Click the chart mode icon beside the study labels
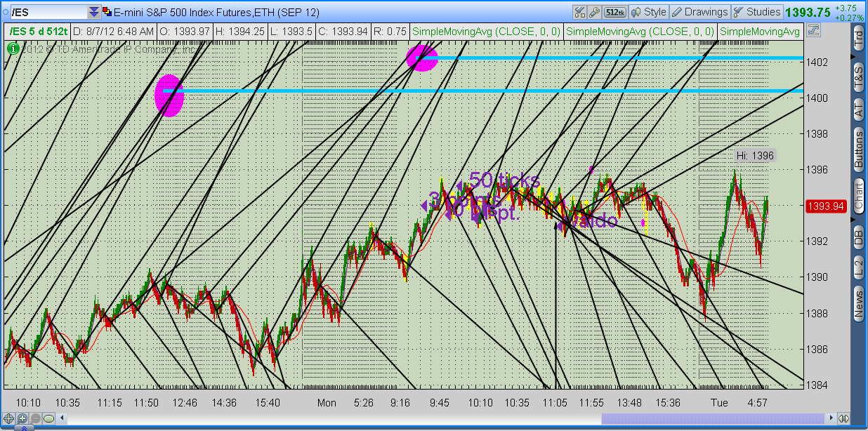The image size is (868, 431). [813, 31]
